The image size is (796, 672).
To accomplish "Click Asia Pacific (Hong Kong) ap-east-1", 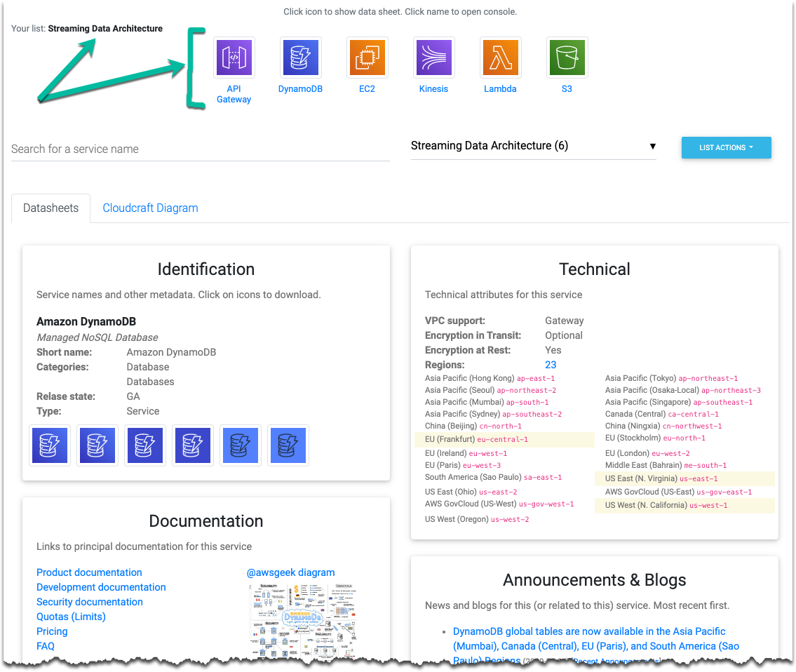I will pos(490,378).
